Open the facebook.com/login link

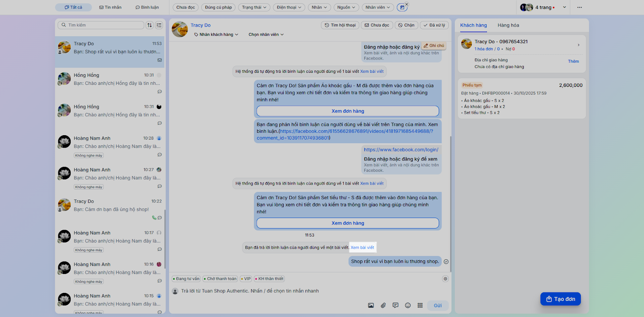pyautogui.click(x=401, y=150)
